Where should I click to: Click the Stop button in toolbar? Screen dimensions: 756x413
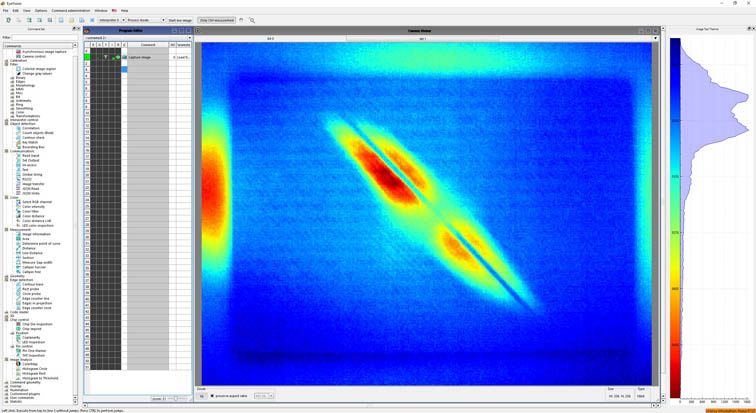tap(217, 20)
